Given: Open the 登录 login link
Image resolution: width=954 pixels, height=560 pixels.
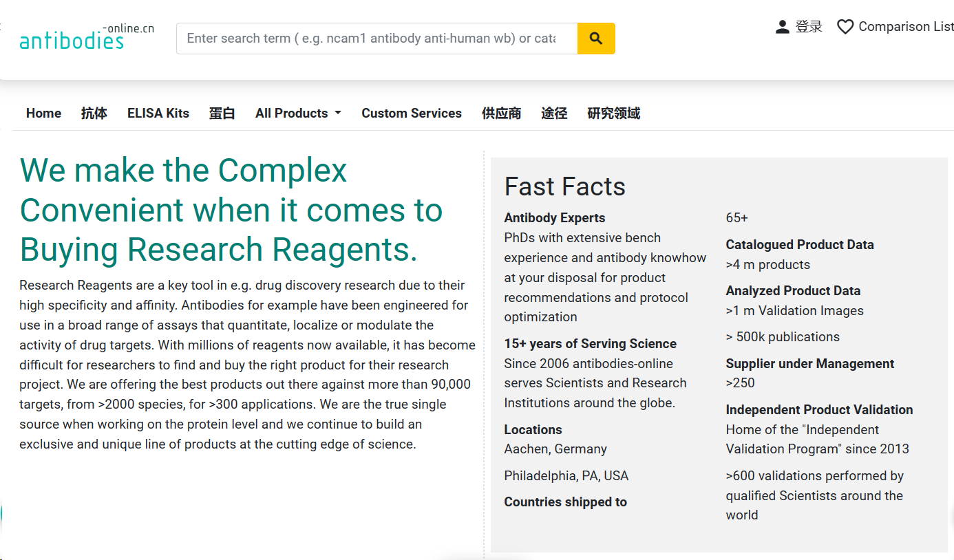Looking at the screenshot, I should 809,27.
